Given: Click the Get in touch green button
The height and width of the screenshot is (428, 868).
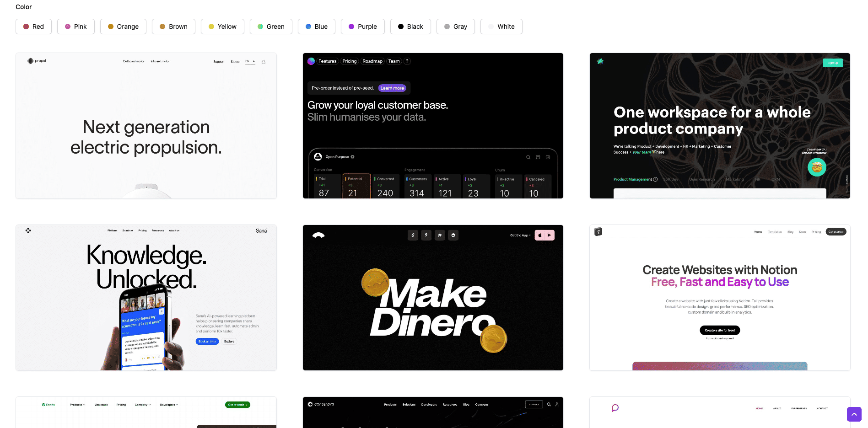Looking at the screenshot, I should click(237, 405).
